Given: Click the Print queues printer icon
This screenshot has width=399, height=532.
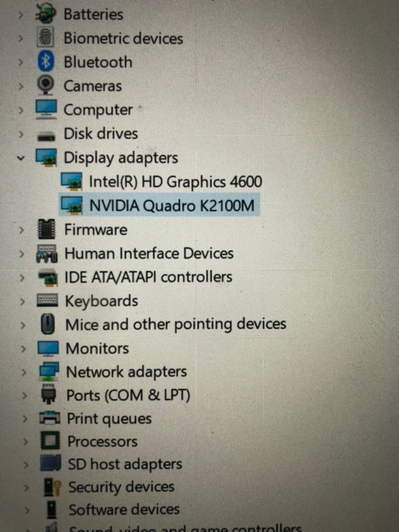Looking at the screenshot, I should pyautogui.click(x=50, y=418).
